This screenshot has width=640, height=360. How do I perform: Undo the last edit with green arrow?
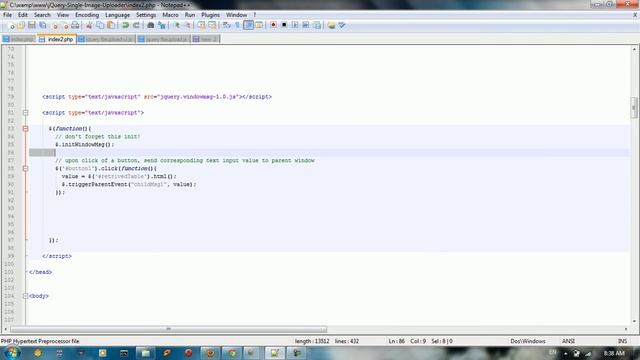click(126, 25)
